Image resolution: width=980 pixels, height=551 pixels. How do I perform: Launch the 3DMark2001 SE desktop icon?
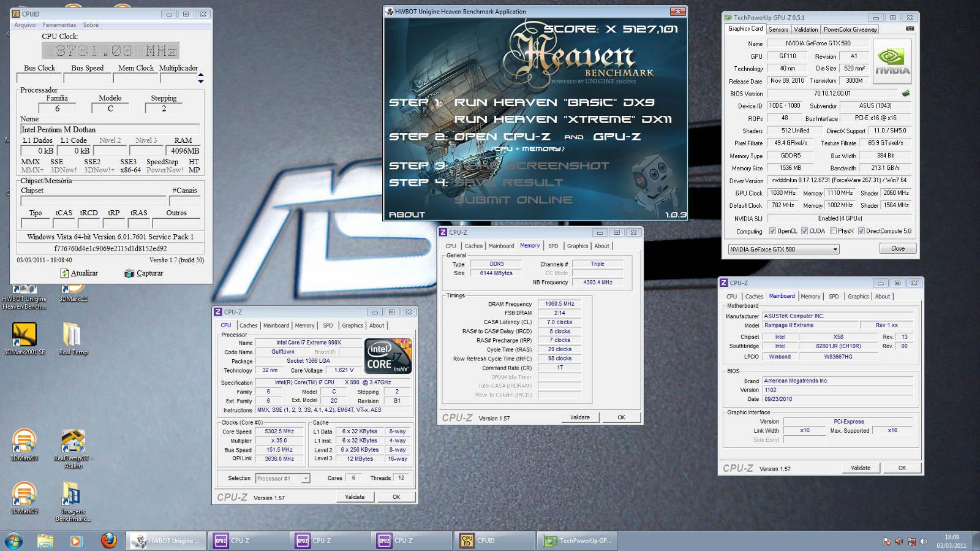point(24,339)
